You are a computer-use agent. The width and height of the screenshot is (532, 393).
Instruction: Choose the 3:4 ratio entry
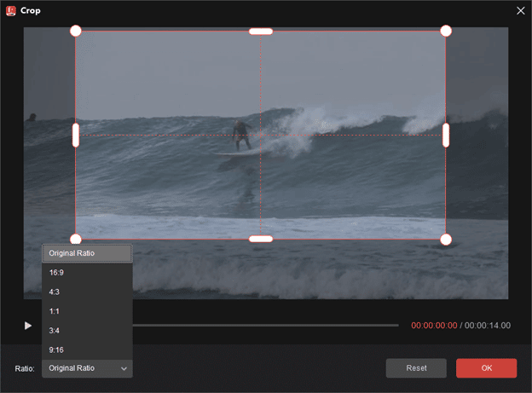coord(87,331)
